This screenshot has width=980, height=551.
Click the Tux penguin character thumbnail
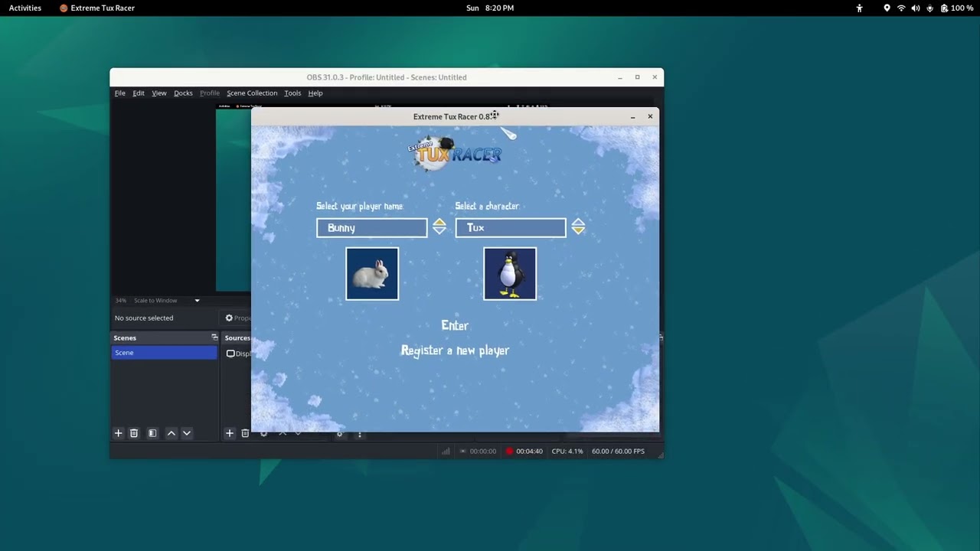tap(510, 274)
